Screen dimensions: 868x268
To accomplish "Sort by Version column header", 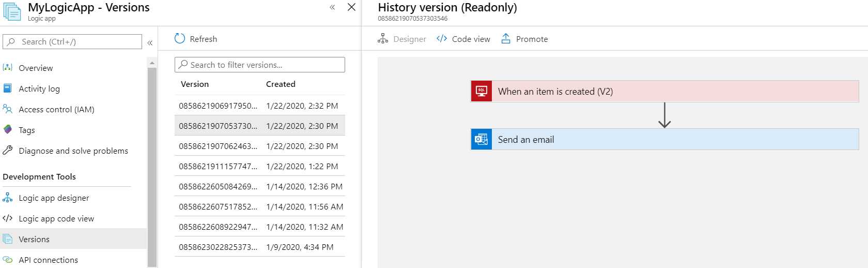I will [195, 84].
